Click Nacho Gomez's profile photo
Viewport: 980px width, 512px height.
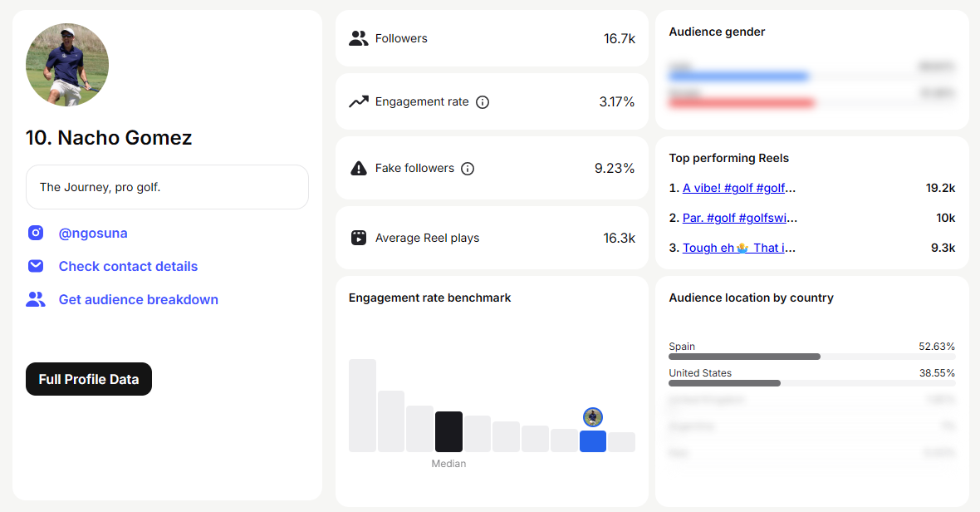coord(67,65)
